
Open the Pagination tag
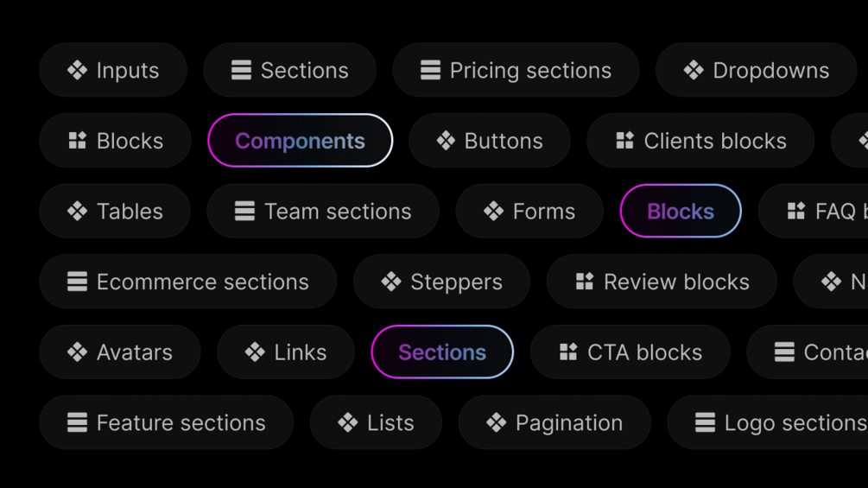(554, 422)
